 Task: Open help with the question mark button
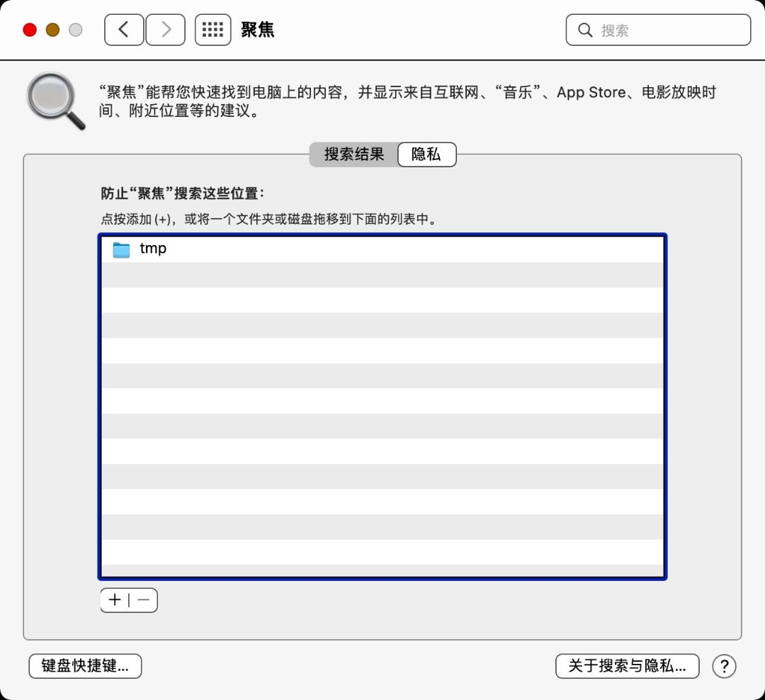pos(724,666)
